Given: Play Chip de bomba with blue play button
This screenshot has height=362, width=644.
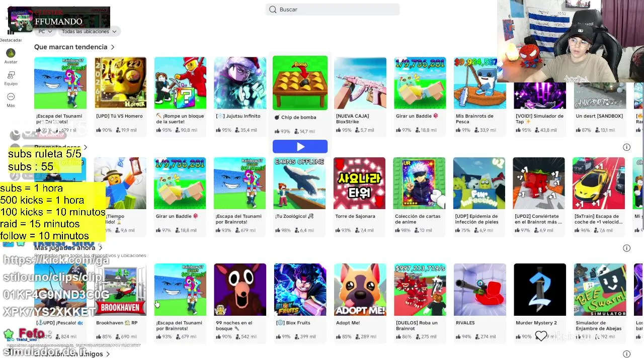Looking at the screenshot, I should tap(300, 146).
